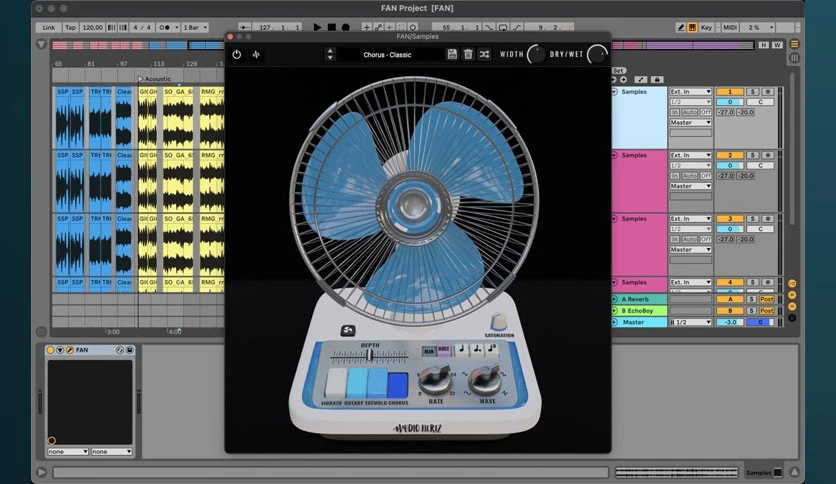The height and width of the screenshot is (484, 836).
Task: Fold the second Samples track
Action: (x=614, y=155)
